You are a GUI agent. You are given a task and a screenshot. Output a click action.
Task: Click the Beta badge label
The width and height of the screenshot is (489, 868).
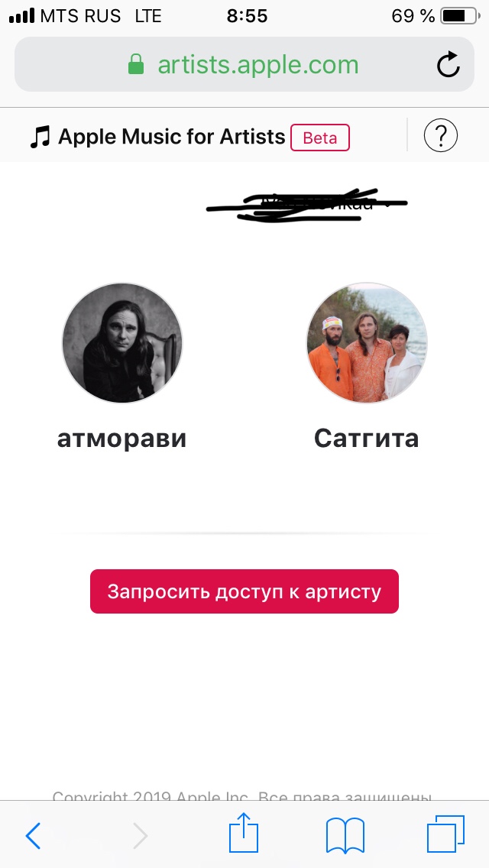click(320, 138)
